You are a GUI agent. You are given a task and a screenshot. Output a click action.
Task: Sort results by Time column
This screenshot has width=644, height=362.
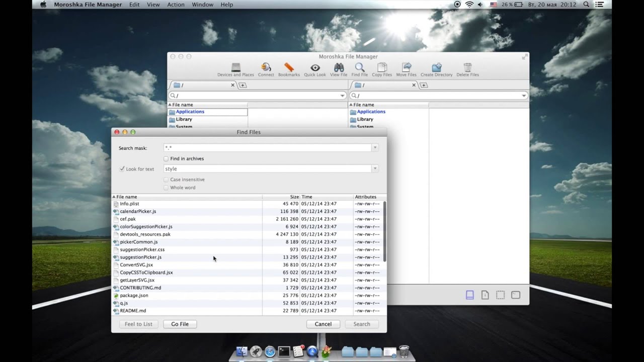327,197
